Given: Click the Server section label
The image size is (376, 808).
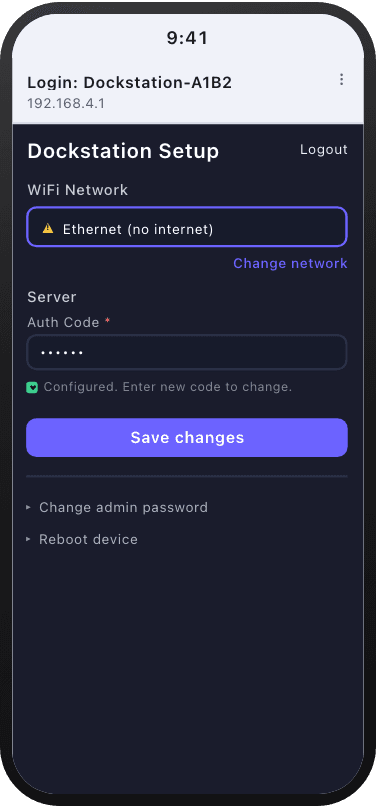Looking at the screenshot, I should coord(52,297).
